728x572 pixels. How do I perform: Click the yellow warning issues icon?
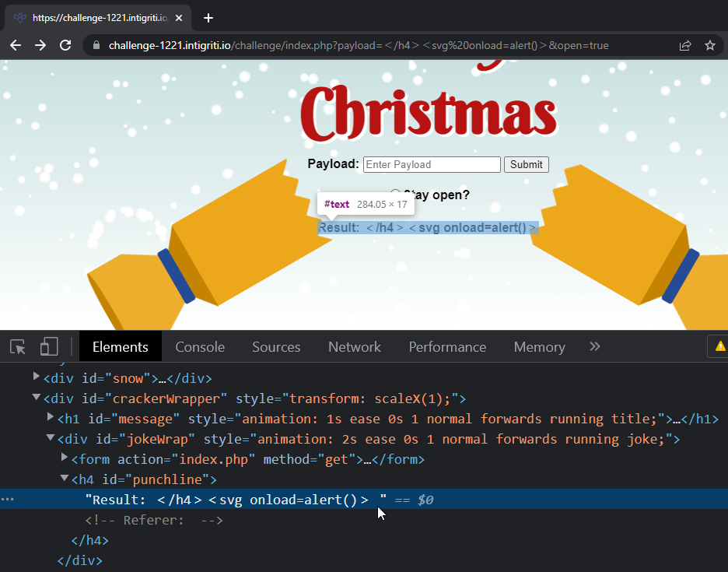(719, 346)
